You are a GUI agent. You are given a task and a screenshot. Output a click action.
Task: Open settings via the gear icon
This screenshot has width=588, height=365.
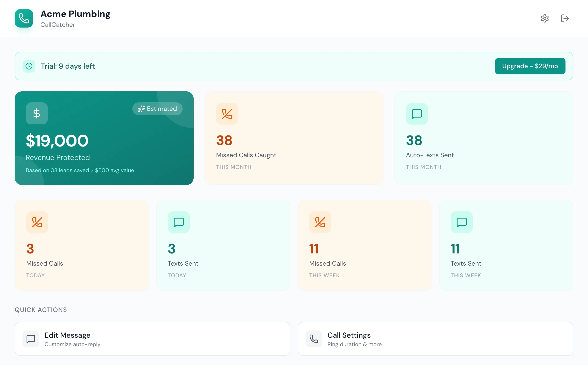[545, 18]
